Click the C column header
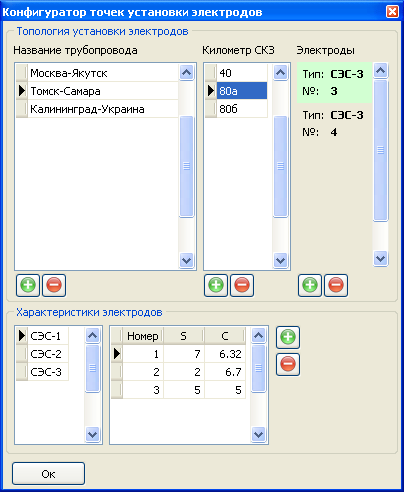 (225, 336)
